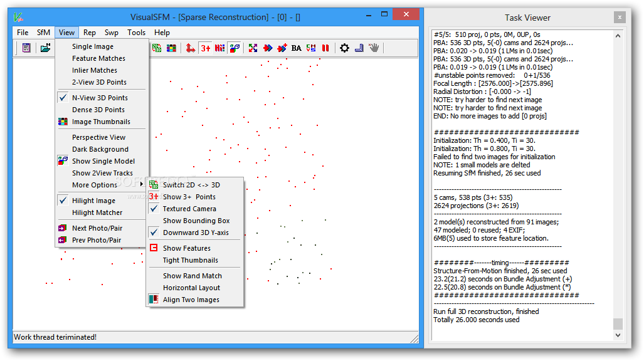Click the red pause toolbar icon
Viewport: 644px width, 361px height.
tap(325, 48)
